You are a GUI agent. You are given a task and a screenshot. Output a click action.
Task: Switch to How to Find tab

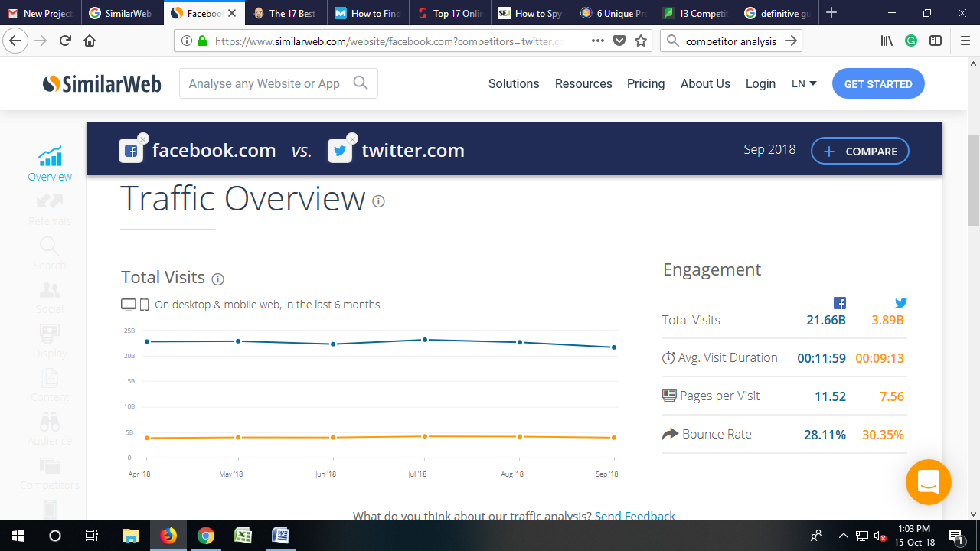coord(367,13)
